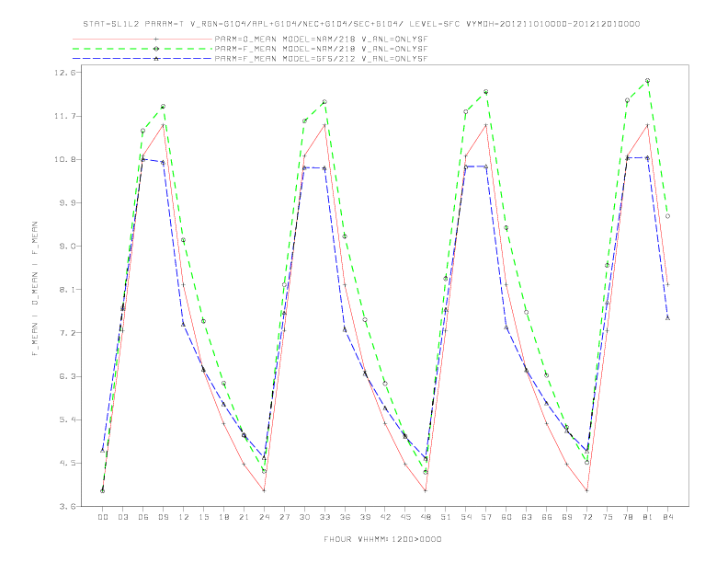
Task: Click x-axis hour label 75
Action: click(x=608, y=517)
